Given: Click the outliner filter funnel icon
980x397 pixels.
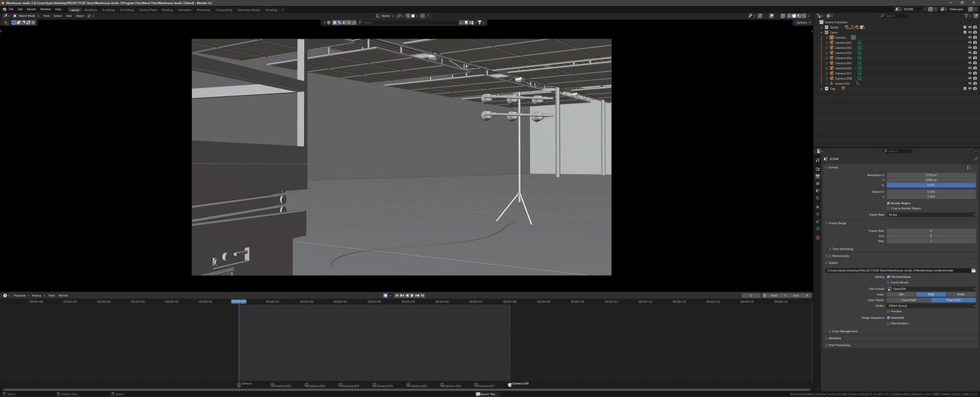Looking at the screenshot, I should [967, 16].
